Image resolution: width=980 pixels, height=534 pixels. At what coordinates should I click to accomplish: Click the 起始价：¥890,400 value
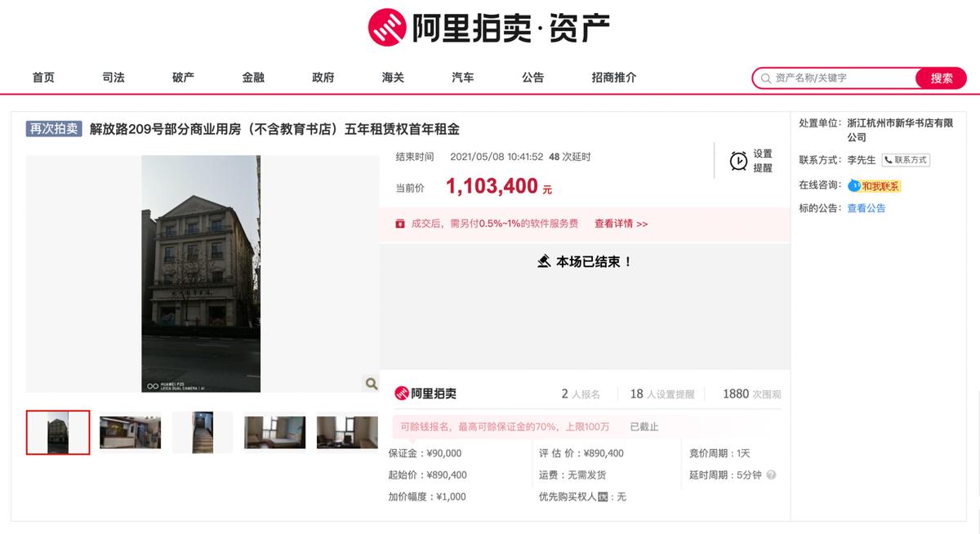coord(427,475)
